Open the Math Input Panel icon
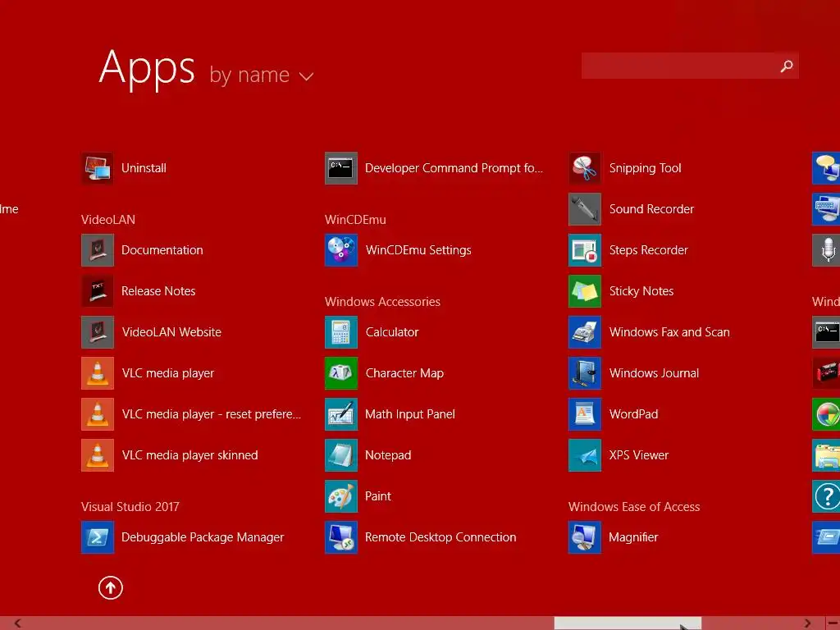The width and height of the screenshot is (840, 630). click(340, 414)
